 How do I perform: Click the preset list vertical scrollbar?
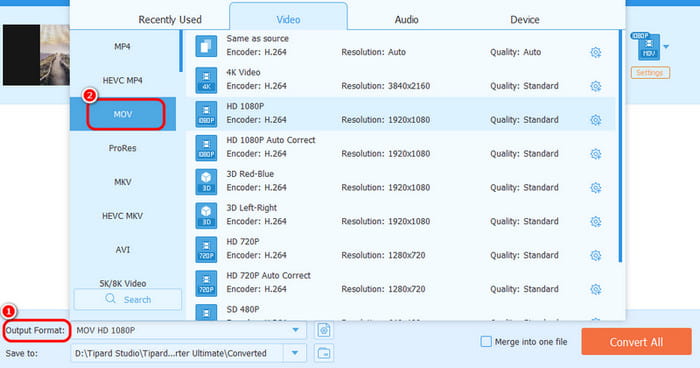point(621,146)
